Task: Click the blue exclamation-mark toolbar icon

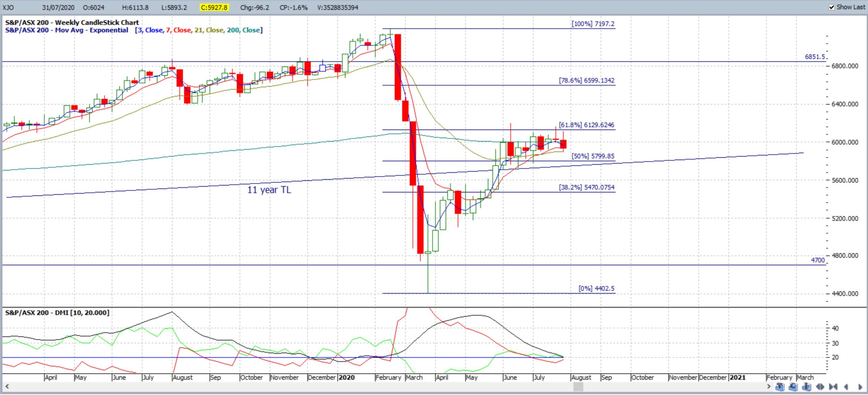Action: (807, 386)
